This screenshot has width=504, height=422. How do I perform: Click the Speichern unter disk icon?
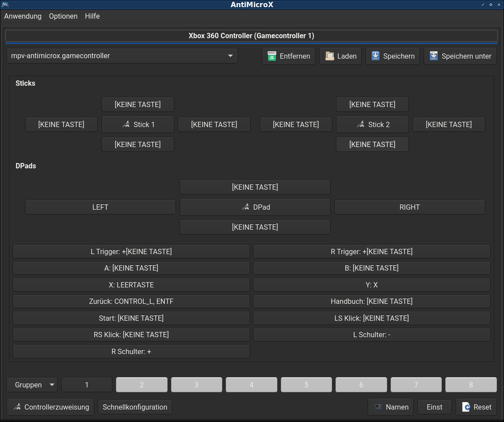(434, 56)
